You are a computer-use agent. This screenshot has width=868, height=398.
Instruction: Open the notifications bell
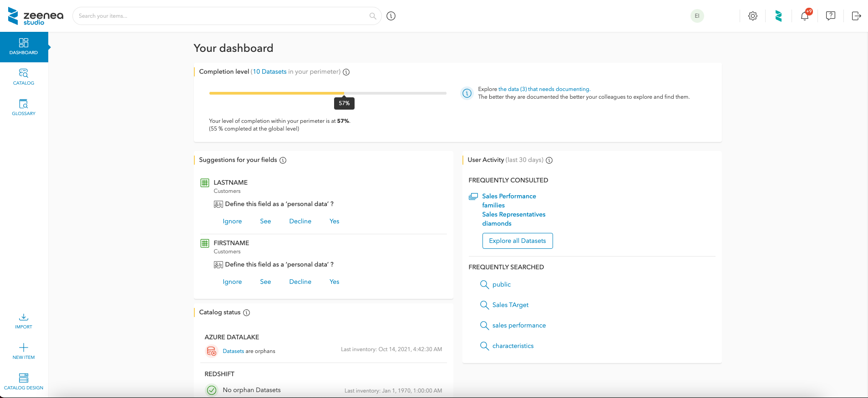805,16
